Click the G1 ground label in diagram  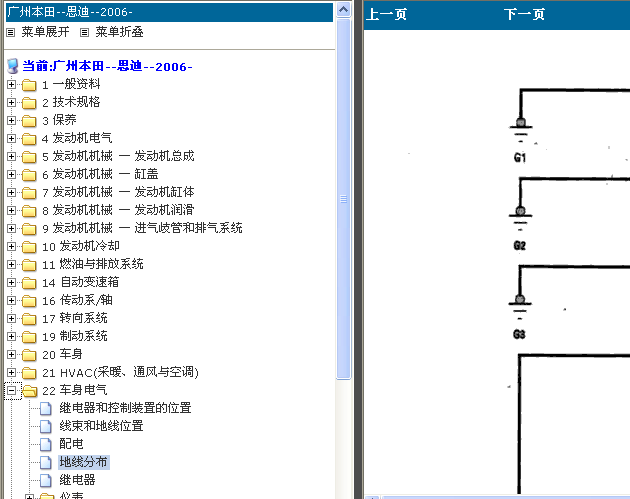[x=520, y=157]
